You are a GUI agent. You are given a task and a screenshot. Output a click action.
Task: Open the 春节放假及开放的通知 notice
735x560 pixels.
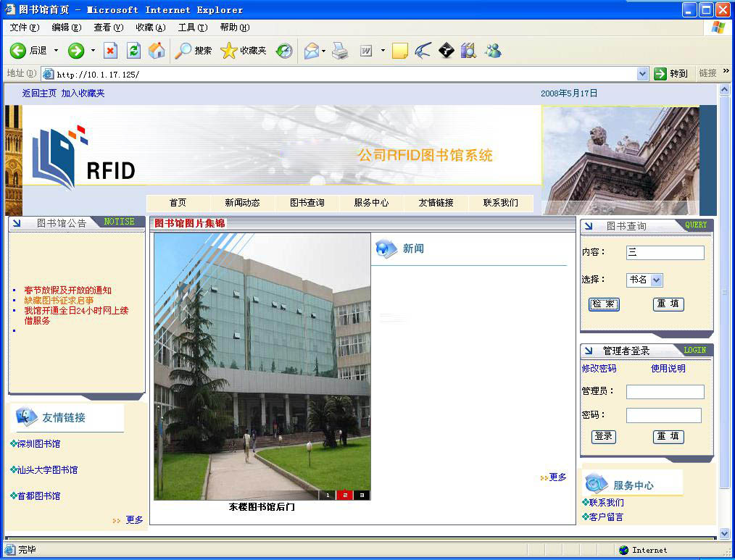pos(68,291)
